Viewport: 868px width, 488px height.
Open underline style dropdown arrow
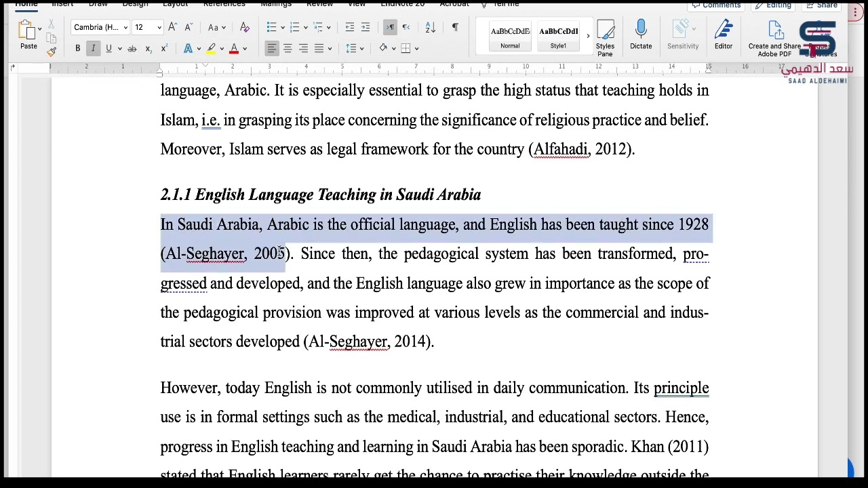tap(119, 49)
